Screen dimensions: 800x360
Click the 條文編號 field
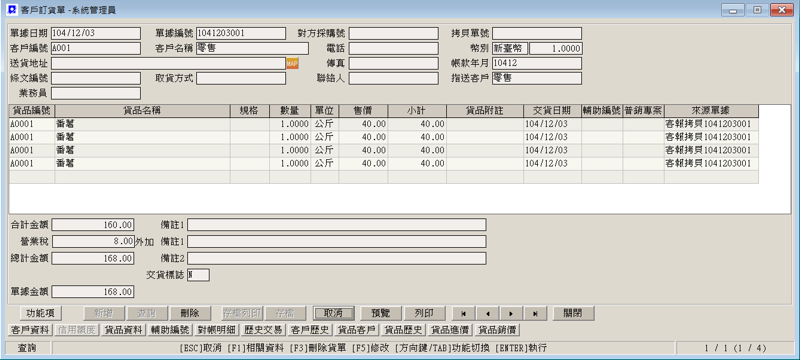96,79
